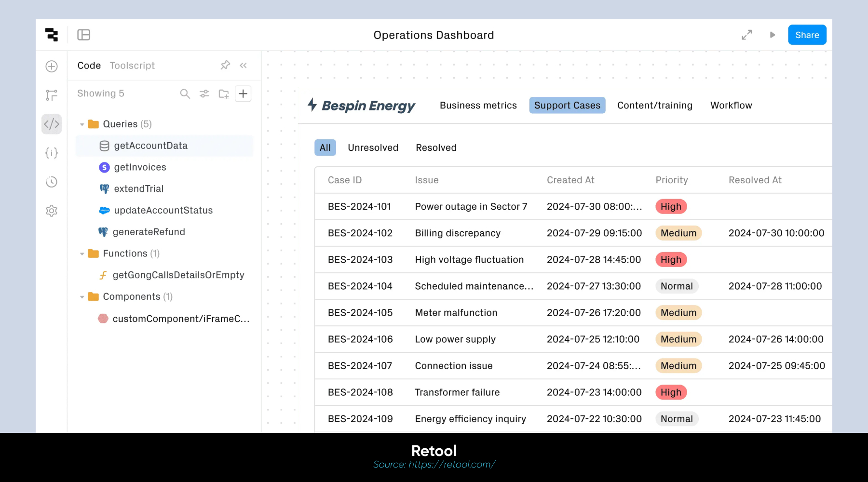
Task: Click the BES-2024-101 case ID
Action: coord(359,206)
